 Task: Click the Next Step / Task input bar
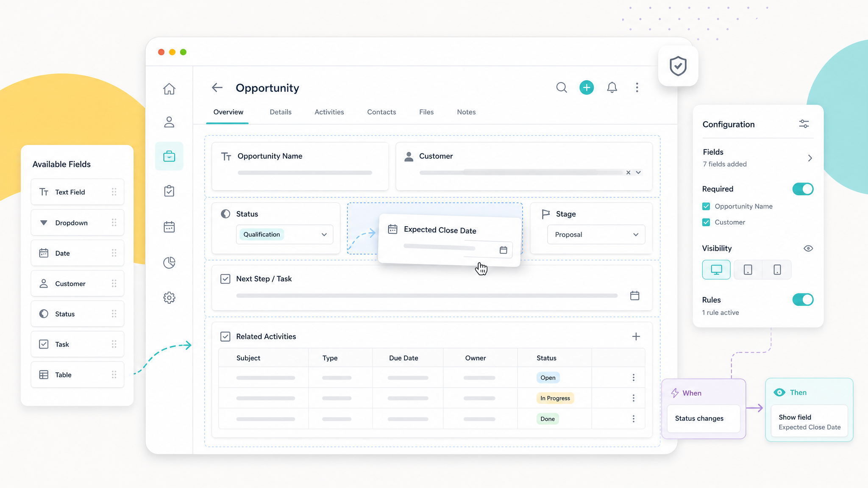point(427,296)
